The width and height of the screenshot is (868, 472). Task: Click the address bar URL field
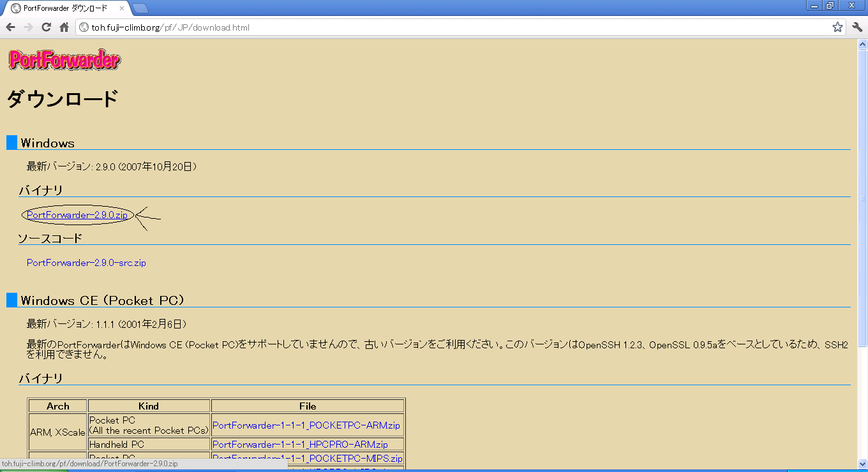(460, 27)
